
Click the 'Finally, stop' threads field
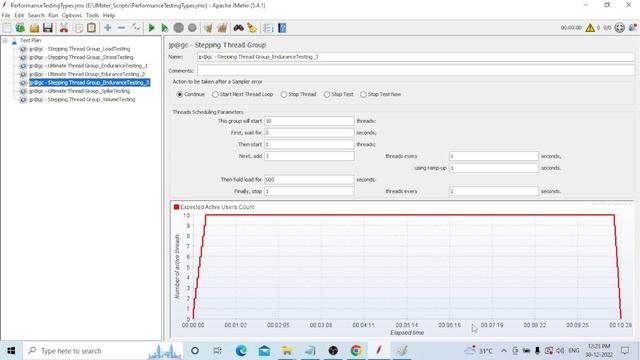(x=309, y=191)
